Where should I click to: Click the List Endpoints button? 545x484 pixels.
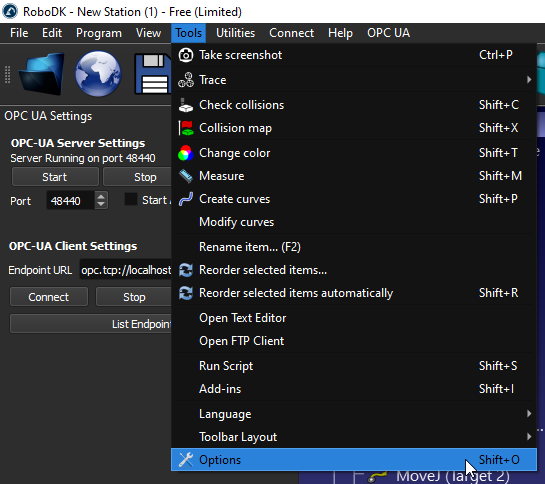tap(91, 324)
